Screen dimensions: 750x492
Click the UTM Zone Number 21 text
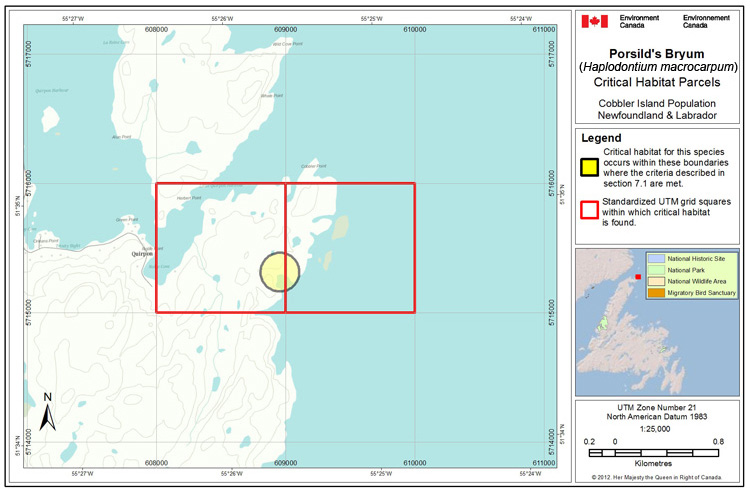click(657, 406)
